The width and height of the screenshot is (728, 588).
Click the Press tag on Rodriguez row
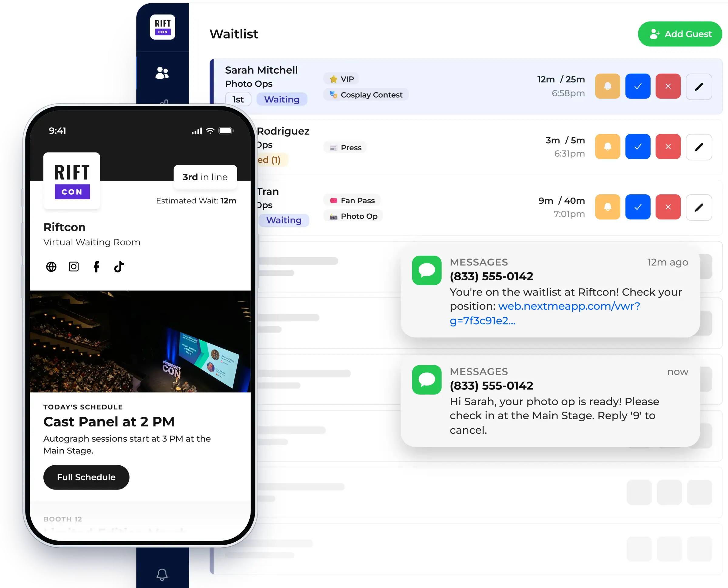coord(345,147)
